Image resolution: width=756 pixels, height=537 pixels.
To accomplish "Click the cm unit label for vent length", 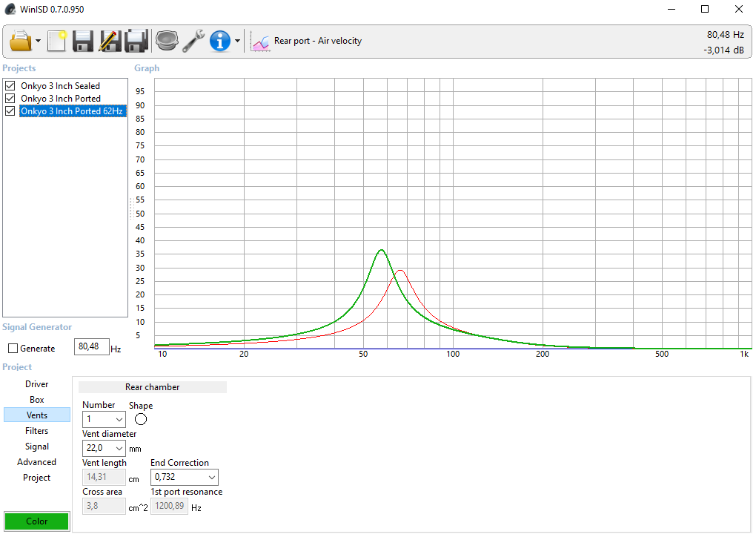I will pyautogui.click(x=133, y=479).
